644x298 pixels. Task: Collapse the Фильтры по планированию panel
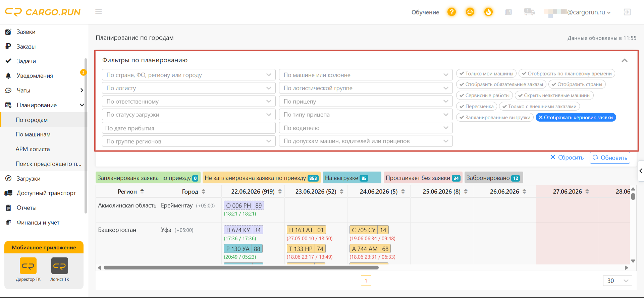point(625,61)
